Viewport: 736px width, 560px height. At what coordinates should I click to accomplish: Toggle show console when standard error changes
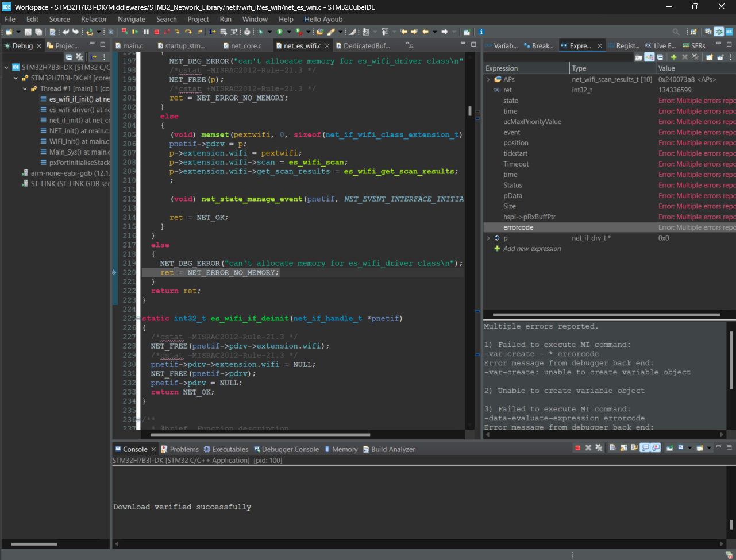click(655, 448)
